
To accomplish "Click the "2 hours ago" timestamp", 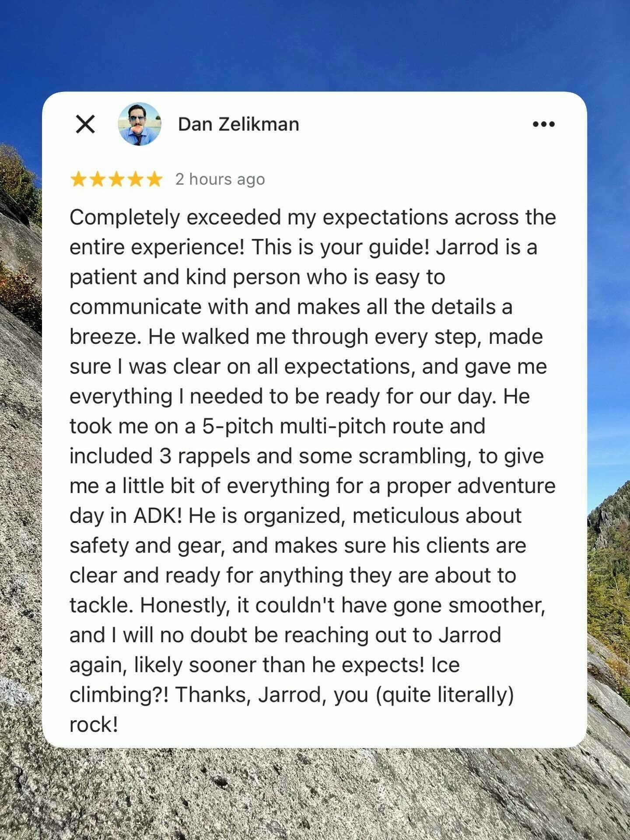I will point(220,179).
